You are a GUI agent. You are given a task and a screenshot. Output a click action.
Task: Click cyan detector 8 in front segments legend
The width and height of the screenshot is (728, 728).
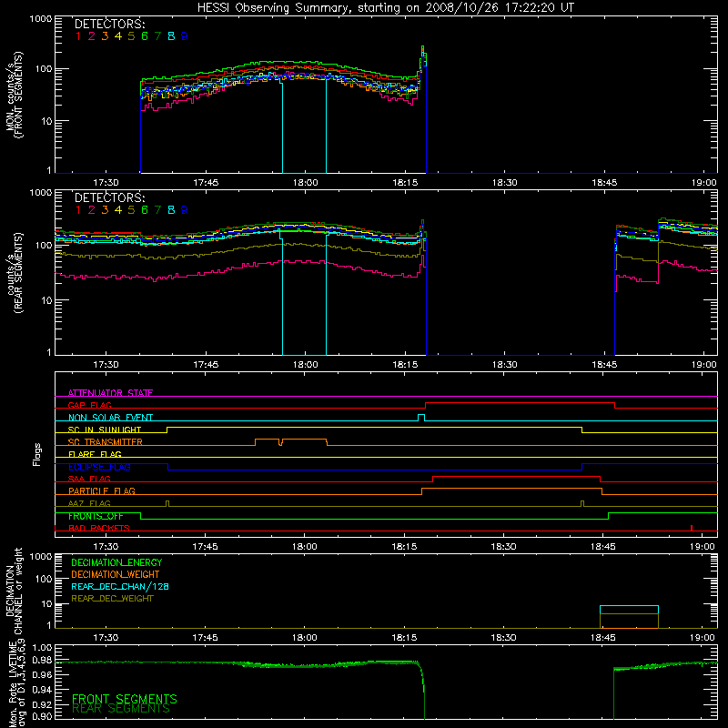pyautogui.click(x=171, y=35)
